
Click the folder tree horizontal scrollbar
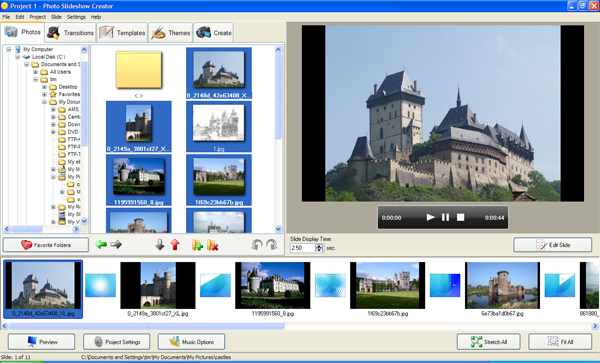click(27, 229)
